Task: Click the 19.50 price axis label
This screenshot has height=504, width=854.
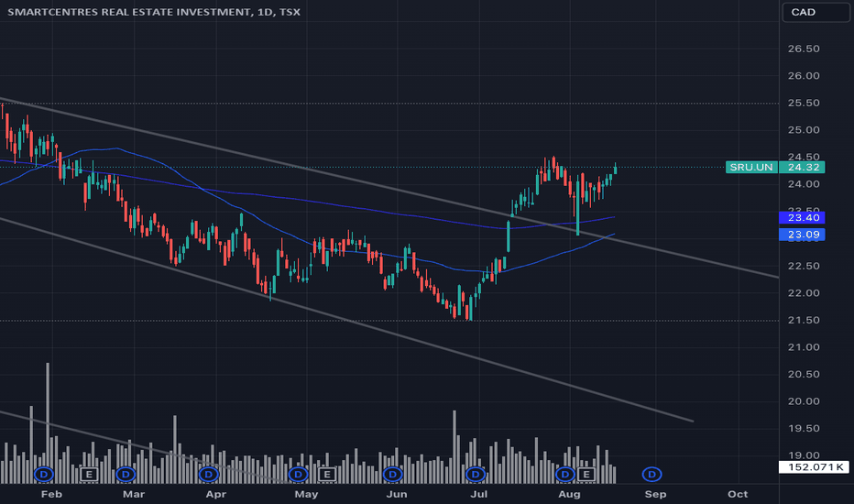Action: point(804,429)
